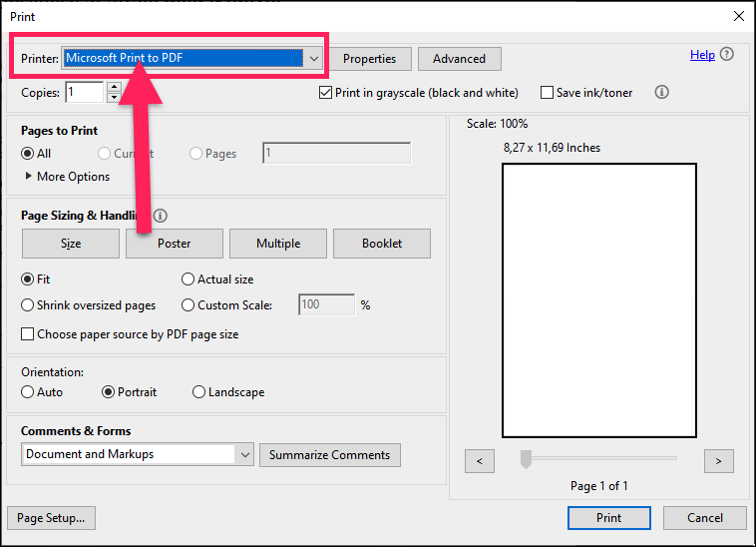Select the Fit radio button
The height and width of the screenshot is (547, 756).
(x=28, y=279)
